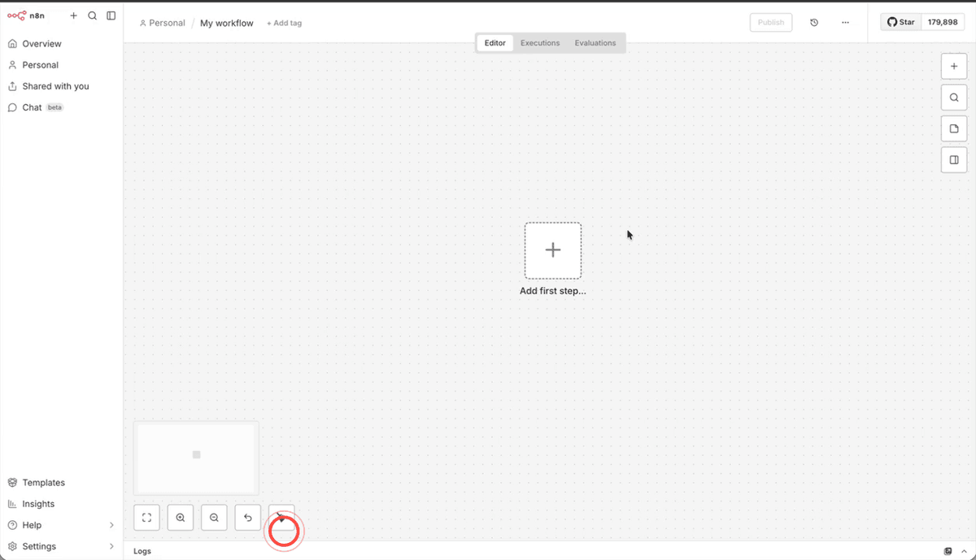The image size is (976, 560).
Task: Click the Undo icon near the minimap
Action: tap(247, 517)
